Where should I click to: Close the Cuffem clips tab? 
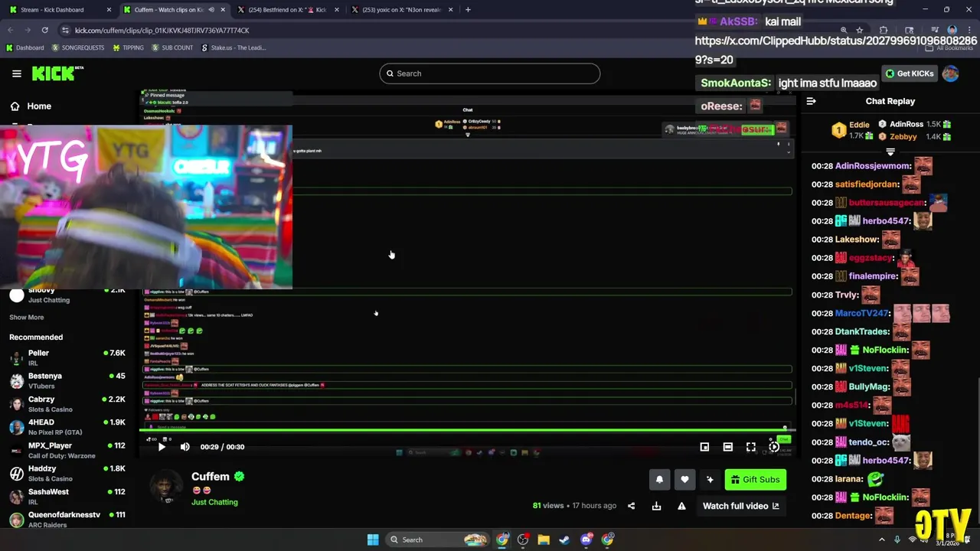pos(223,10)
